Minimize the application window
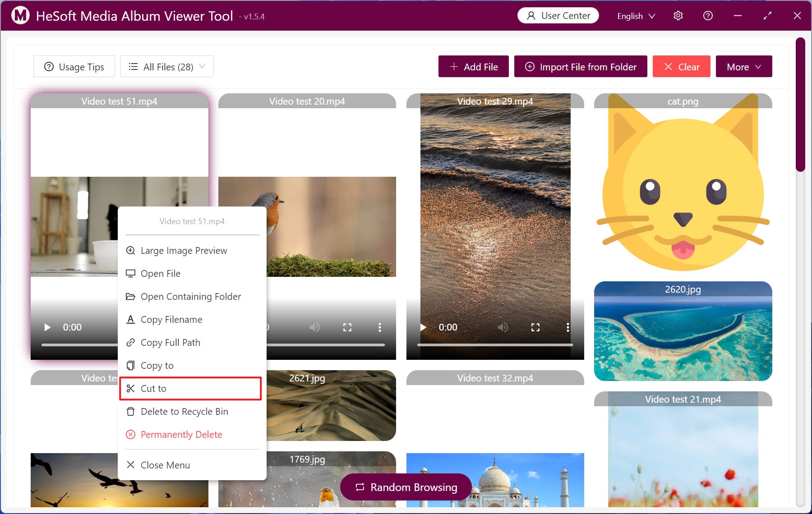This screenshot has height=514, width=812. click(x=738, y=16)
